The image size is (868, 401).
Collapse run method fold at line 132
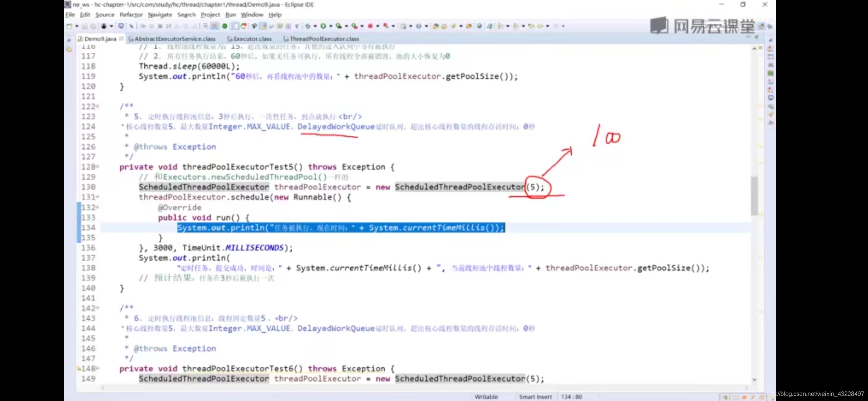tap(98, 207)
